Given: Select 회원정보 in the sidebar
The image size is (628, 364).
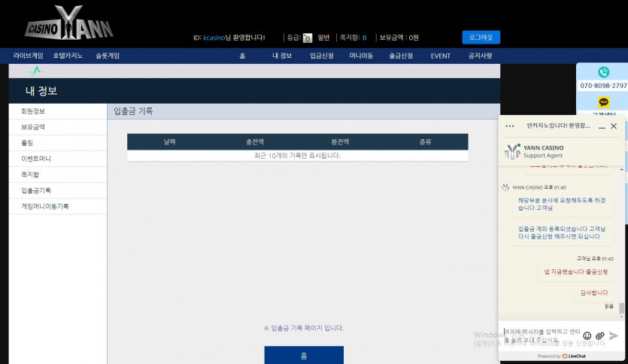Looking at the screenshot, I should point(58,111).
